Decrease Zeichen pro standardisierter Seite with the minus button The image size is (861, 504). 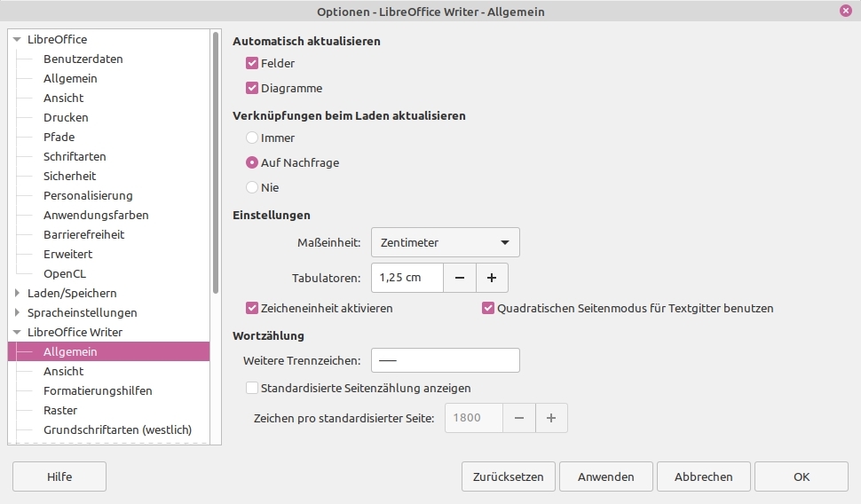click(x=519, y=418)
